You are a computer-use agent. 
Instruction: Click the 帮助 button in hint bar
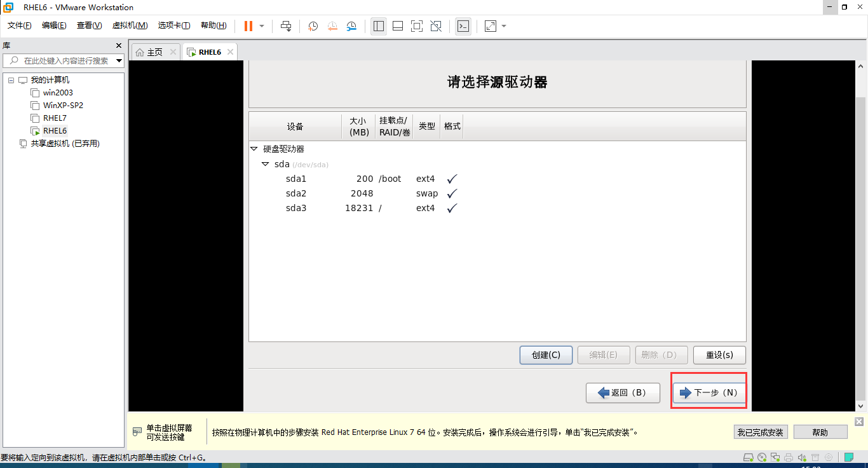click(820, 432)
